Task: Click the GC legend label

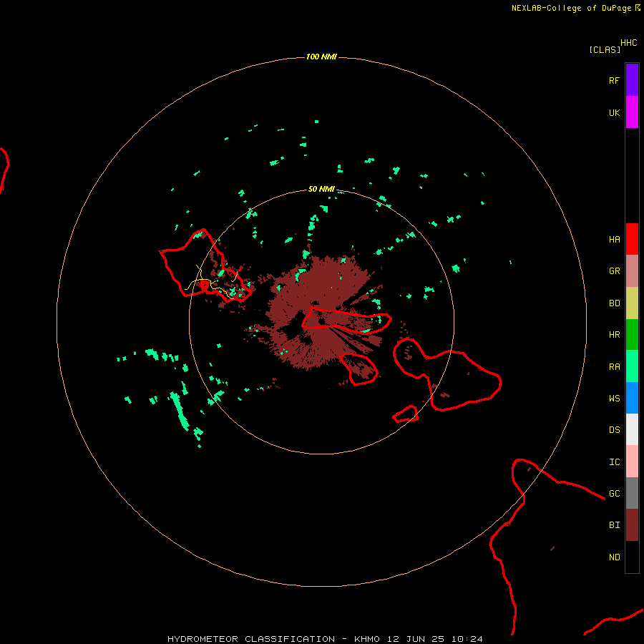Action: [x=614, y=493]
